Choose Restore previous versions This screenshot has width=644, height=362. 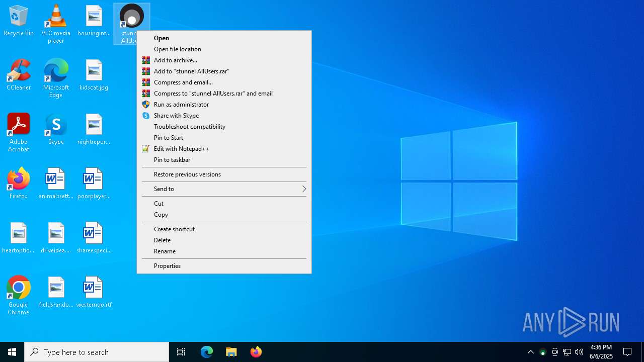coord(224,174)
